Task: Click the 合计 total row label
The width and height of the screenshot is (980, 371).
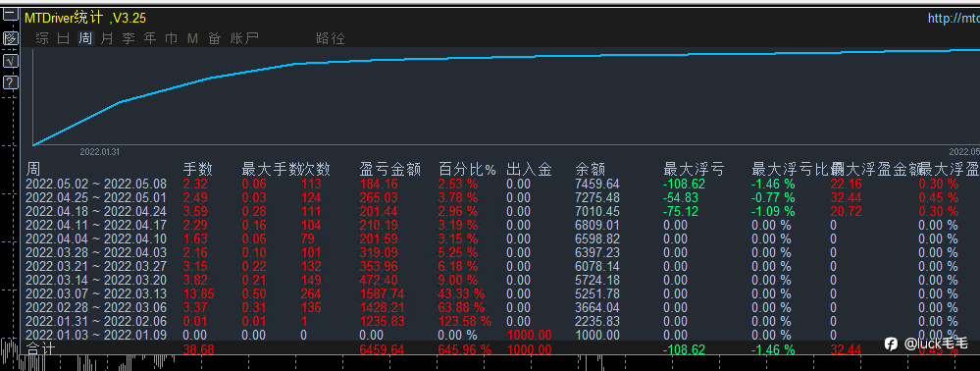Action: (40, 349)
